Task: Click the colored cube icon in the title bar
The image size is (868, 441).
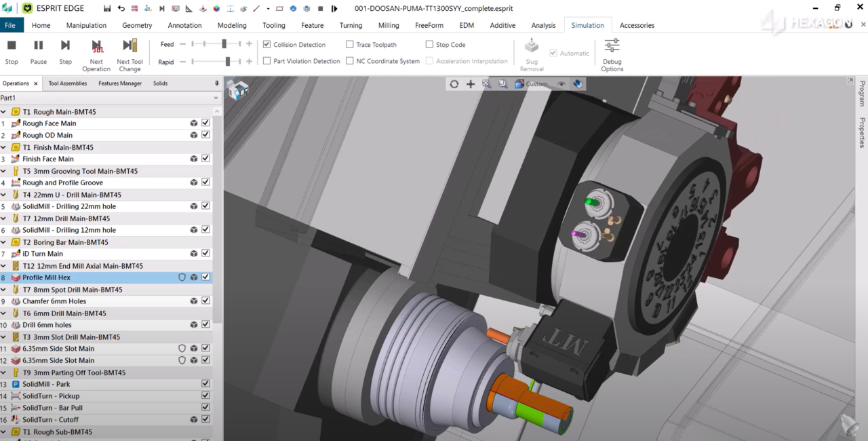Action: point(216,9)
